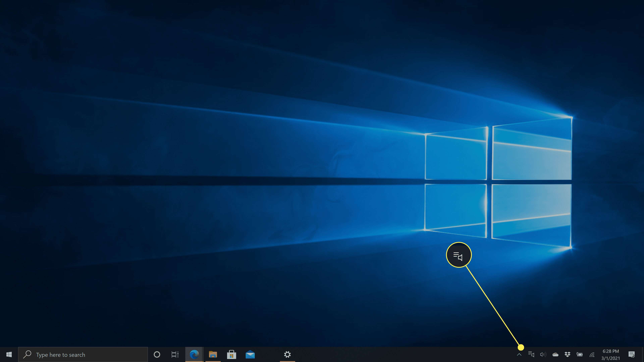The image size is (644, 362).
Task: Open Dropbox from the system tray
Action: pyautogui.click(x=567, y=354)
